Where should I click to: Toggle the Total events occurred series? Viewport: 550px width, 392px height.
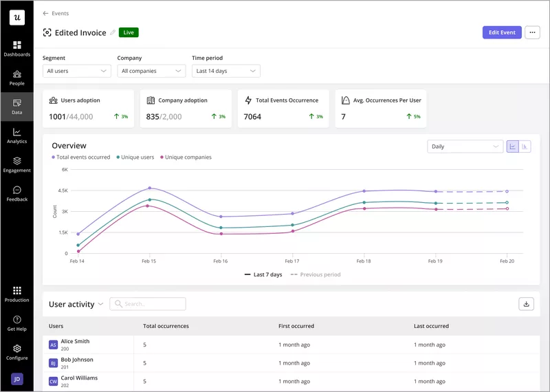click(x=82, y=157)
